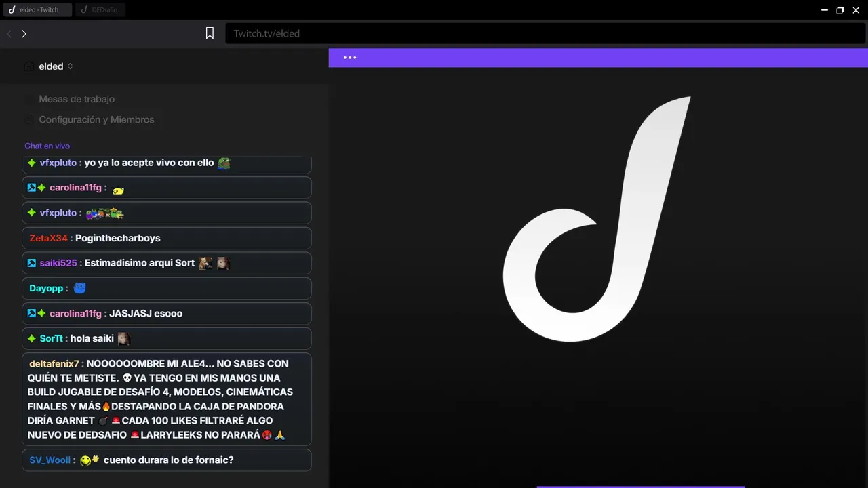Open Configuración y Miembros
This screenshot has height=488, width=868.
click(96, 119)
